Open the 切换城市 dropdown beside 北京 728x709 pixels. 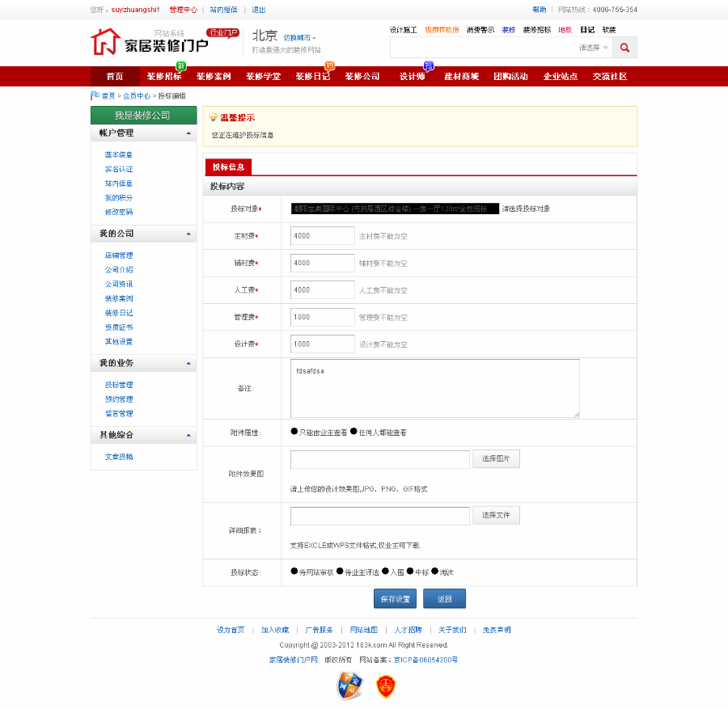point(299,36)
